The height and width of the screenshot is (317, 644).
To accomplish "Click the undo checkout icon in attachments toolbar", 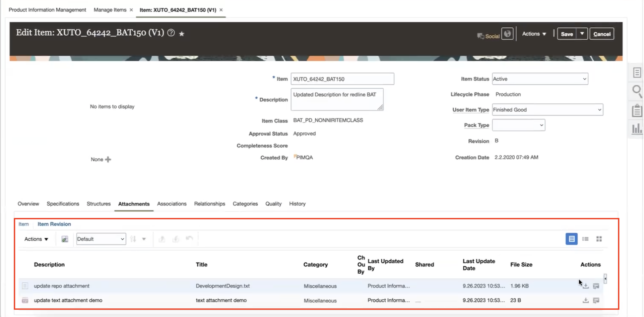I will [189, 238].
